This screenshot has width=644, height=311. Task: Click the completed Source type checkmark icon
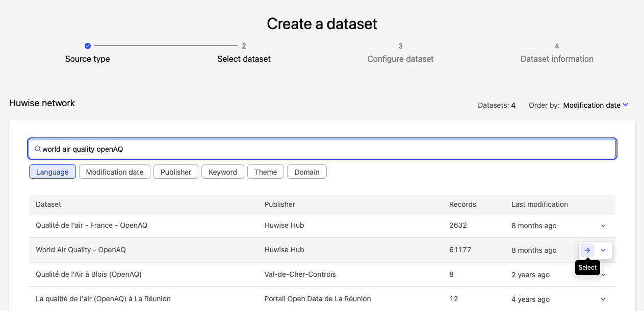88,46
